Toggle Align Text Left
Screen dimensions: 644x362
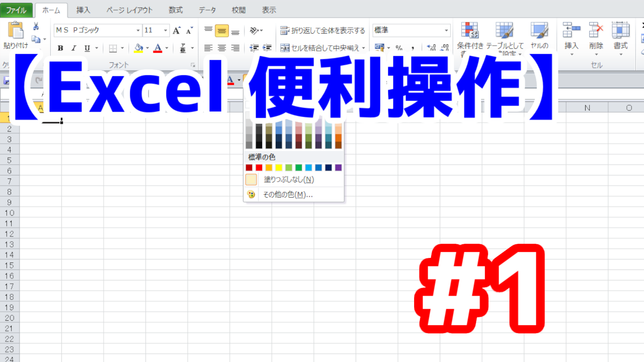pyautogui.click(x=208, y=48)
